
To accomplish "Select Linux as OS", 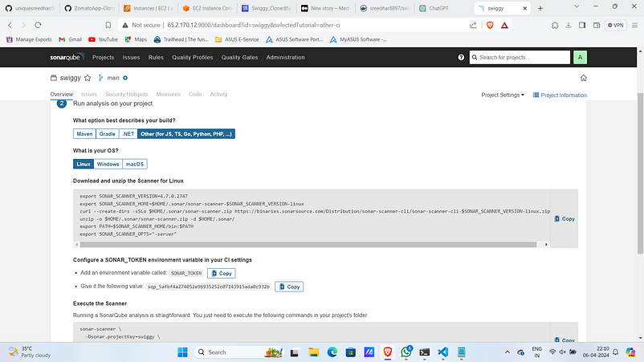I will click(x=84, y=165).
